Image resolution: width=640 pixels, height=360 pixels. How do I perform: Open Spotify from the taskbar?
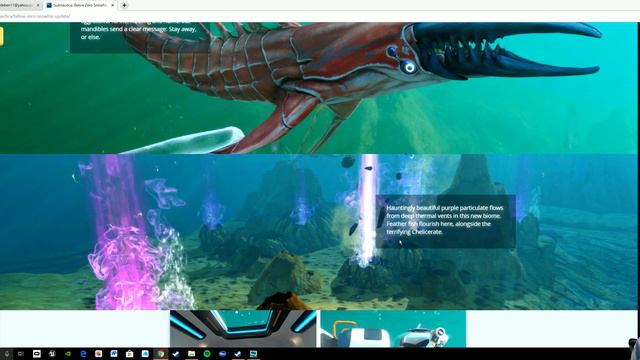coord(207,354)
